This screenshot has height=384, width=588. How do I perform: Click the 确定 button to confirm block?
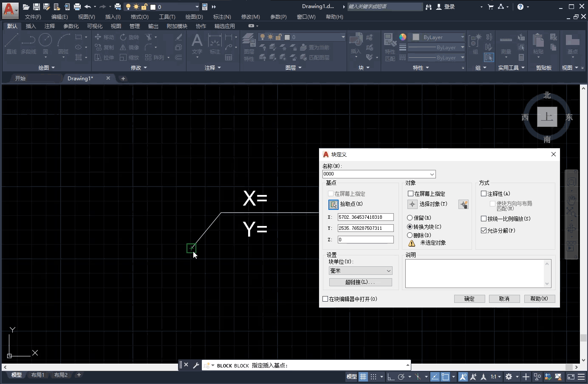(x=469, y=299)
